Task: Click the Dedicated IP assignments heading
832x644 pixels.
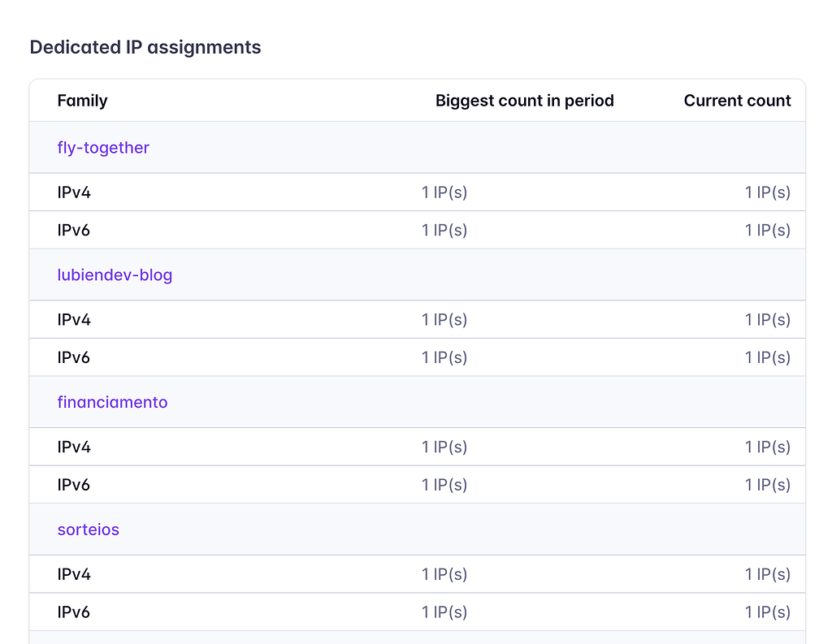Action: click(x=145, y=47)
